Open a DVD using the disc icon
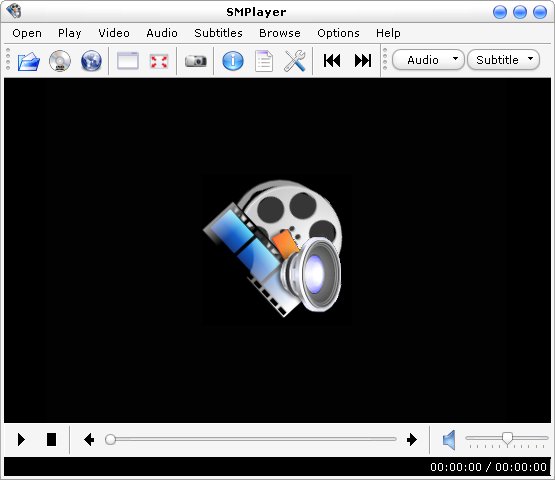The width and height of the screenshot is (555, 480). coord(60,61)
